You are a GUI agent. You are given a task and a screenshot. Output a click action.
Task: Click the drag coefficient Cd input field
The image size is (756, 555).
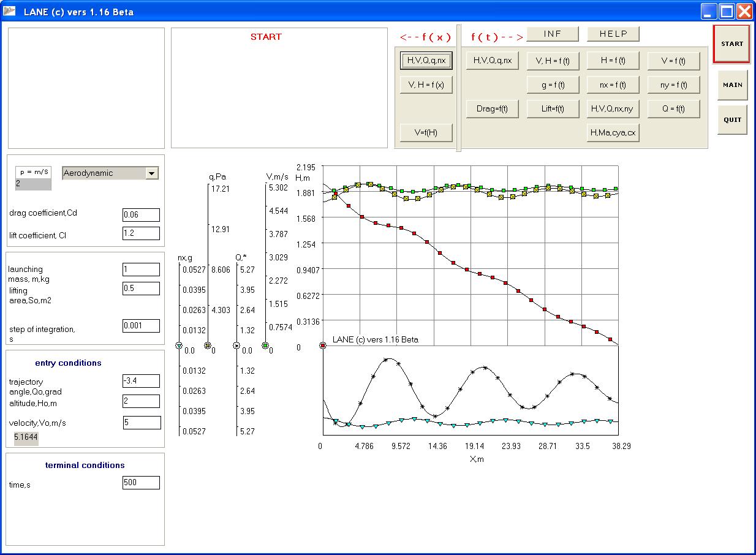(x=141, y=214)
